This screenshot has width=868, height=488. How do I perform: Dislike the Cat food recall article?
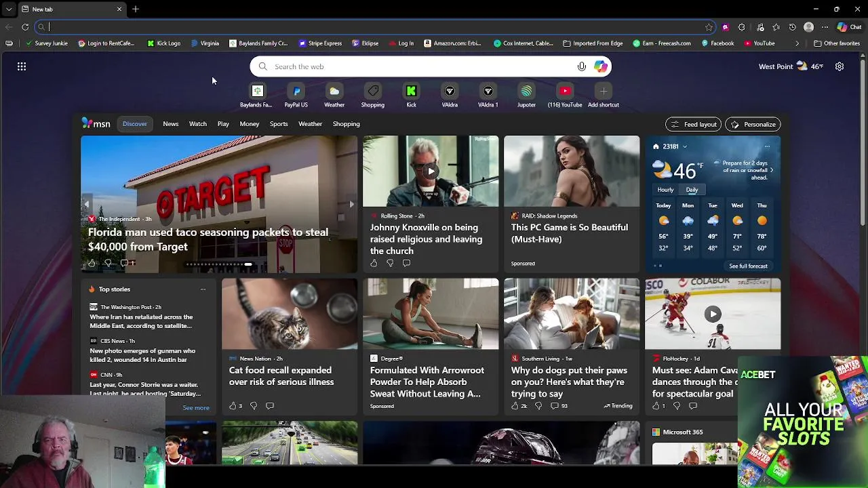(x=254, y=406)
